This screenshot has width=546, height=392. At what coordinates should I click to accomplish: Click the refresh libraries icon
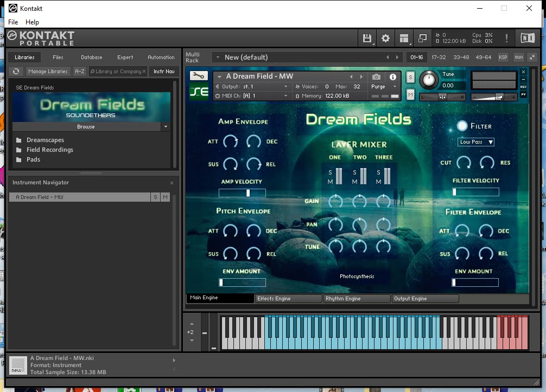[x=16, y=72]
